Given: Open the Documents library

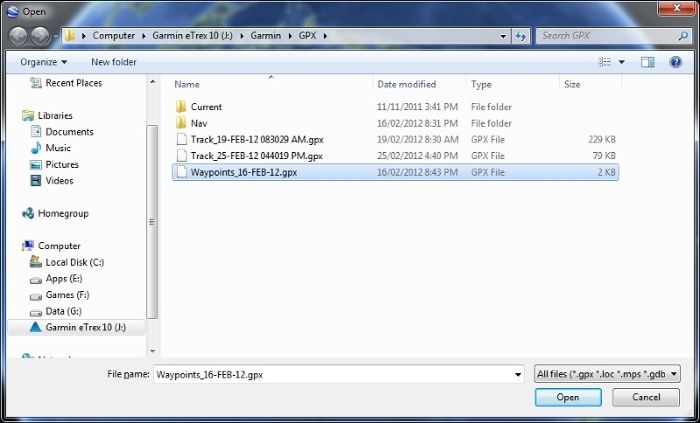Looking at the screenshot, I should point(62,132).
